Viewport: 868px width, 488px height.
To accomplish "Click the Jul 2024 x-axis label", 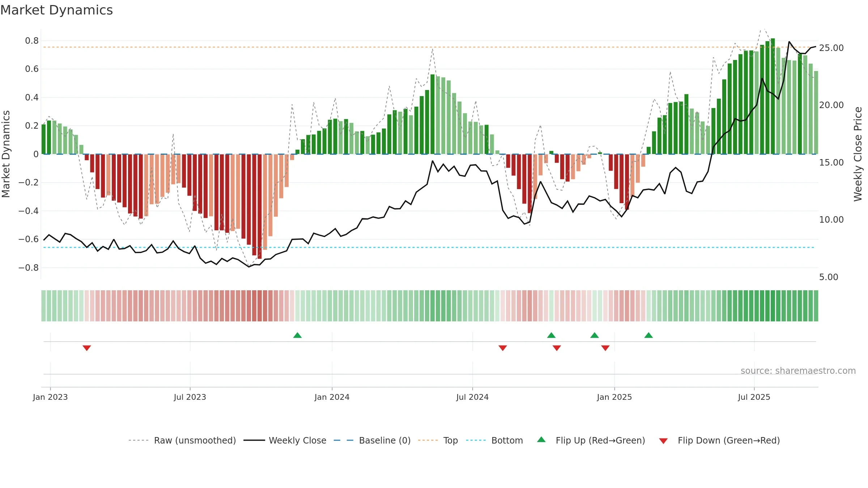I will point(472,397).
